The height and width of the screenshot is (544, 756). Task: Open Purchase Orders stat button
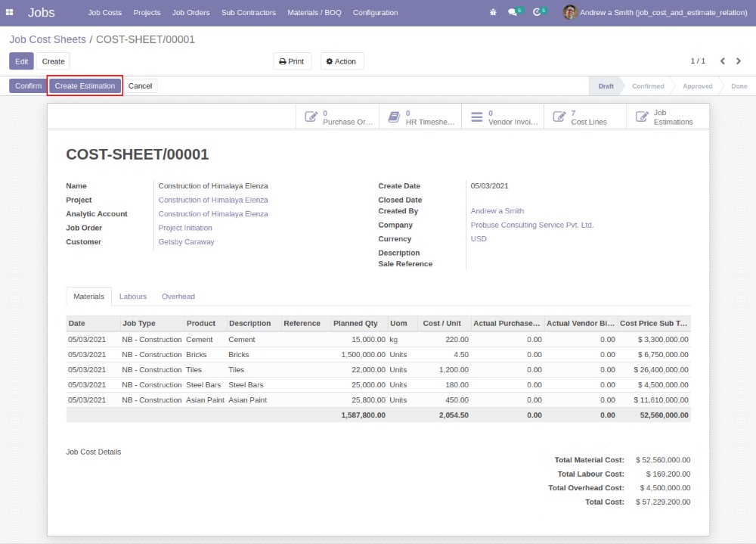[x=337, y=117]
